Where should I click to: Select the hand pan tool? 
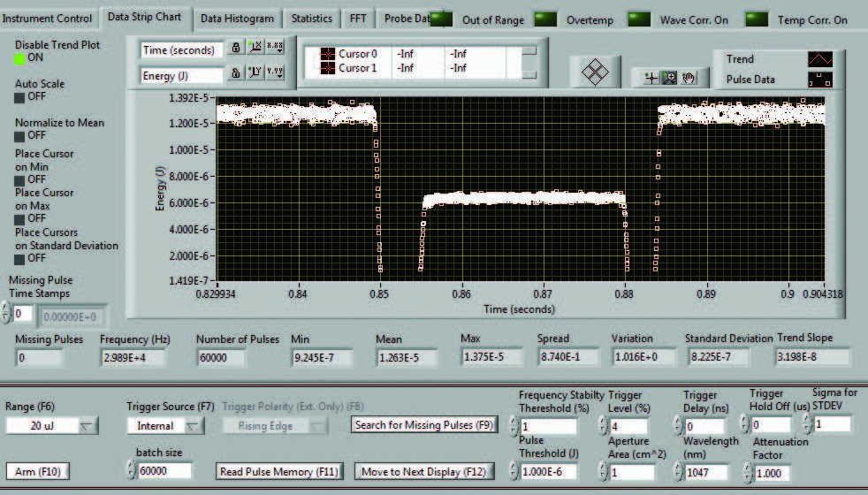[689, 78]
